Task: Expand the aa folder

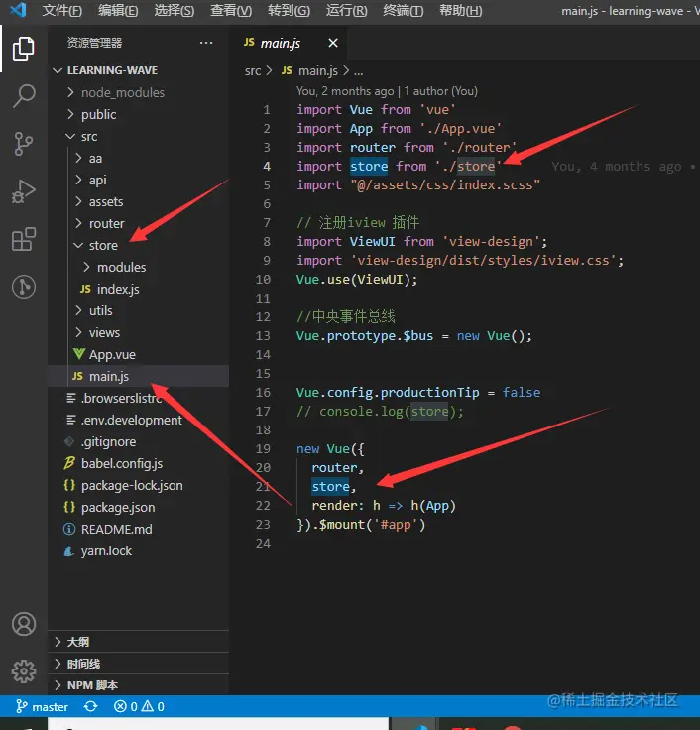Action: pyautogui.click(x=138, y=159)
